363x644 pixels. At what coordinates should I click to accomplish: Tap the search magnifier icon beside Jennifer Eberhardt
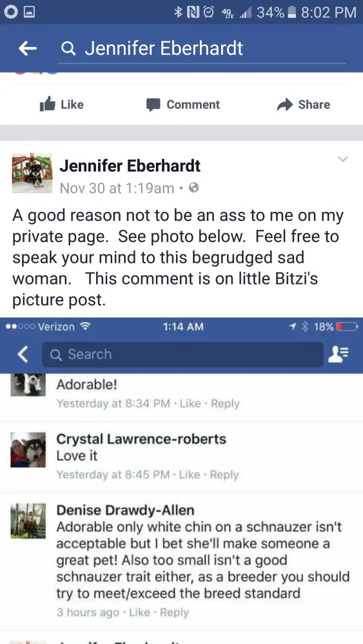(x=68, y=50)
